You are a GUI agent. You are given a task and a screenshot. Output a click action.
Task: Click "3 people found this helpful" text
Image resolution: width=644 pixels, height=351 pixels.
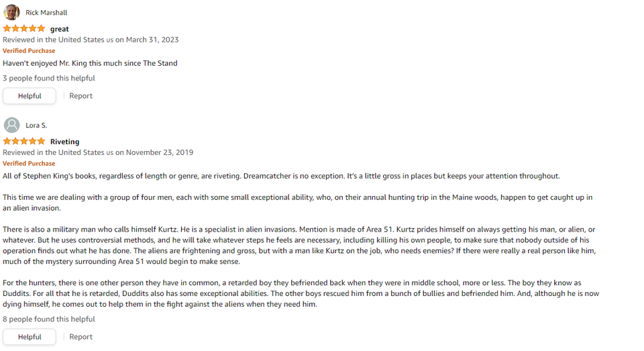click(x=49, y=79)
